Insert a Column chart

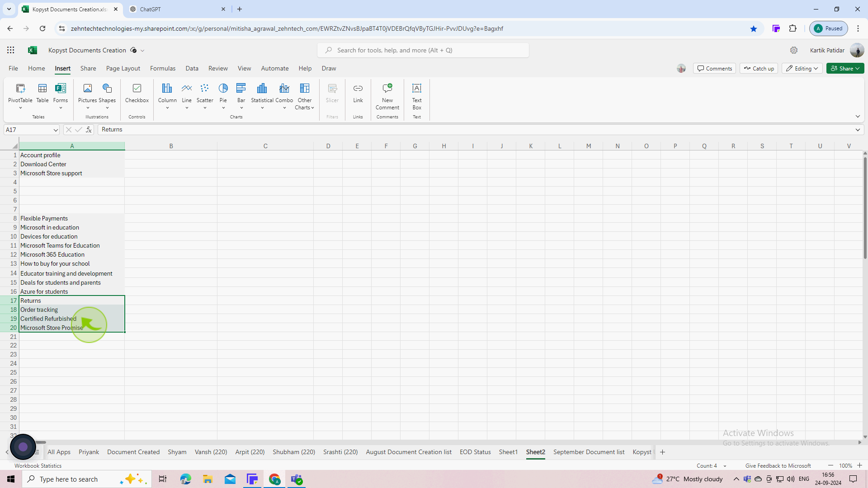point(167,96)
